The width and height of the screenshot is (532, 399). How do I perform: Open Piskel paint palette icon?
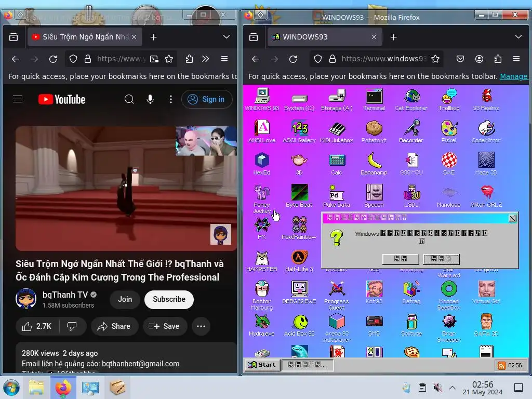point(449,131)
